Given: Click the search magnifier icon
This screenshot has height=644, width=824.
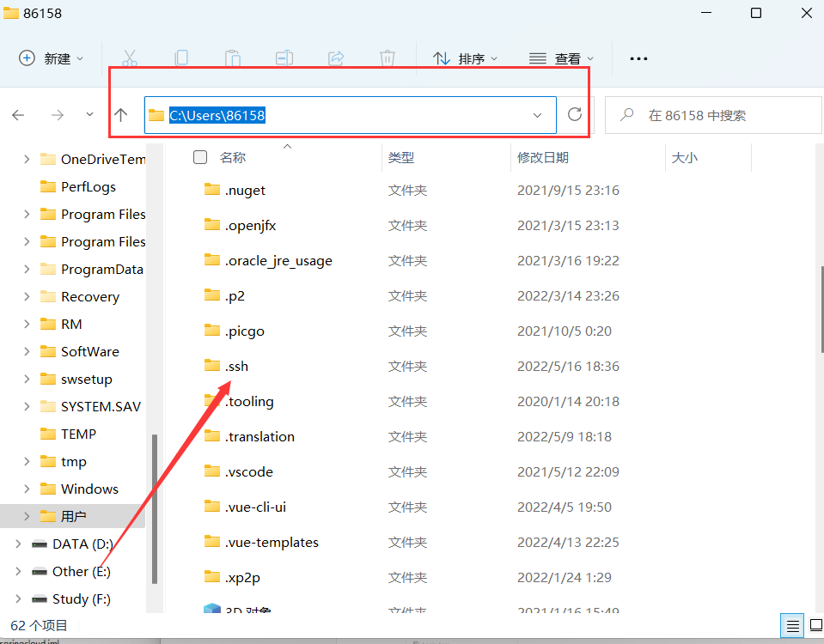Looking at the screenshot, I should point(626,114).
